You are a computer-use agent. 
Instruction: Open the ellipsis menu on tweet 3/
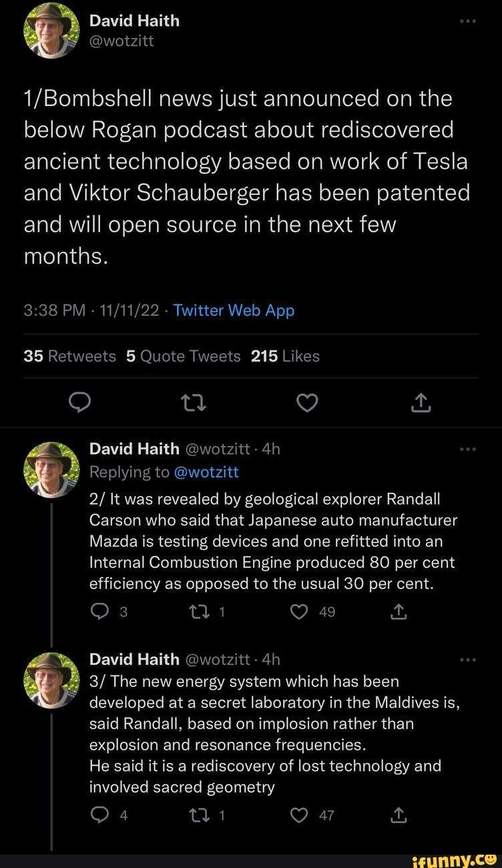[x=468, y=659]
